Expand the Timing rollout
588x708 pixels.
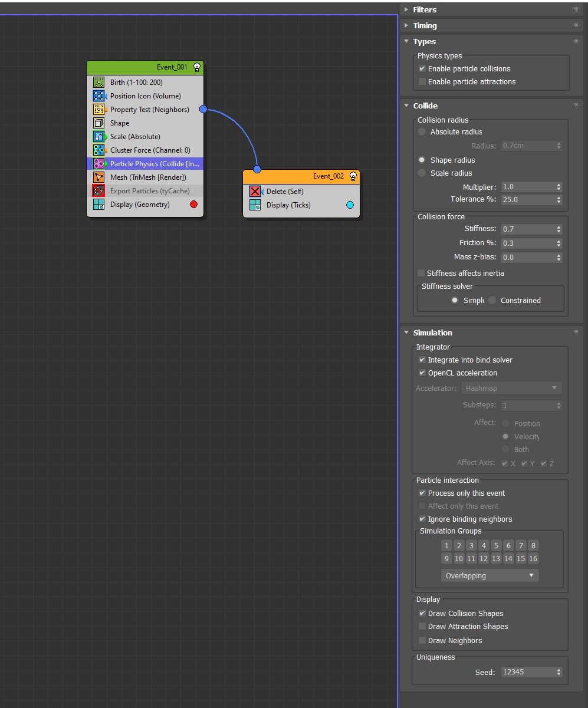coord(406,25)
